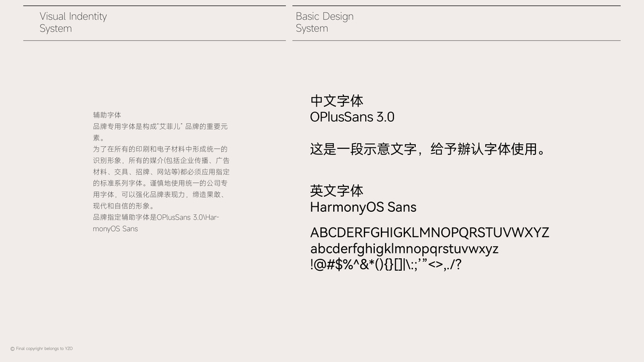Click the line '品牌指定辅助字体是OPlusSans 3.0\Har-'
This screenshot has width=644, height=362.
[156, 217]
